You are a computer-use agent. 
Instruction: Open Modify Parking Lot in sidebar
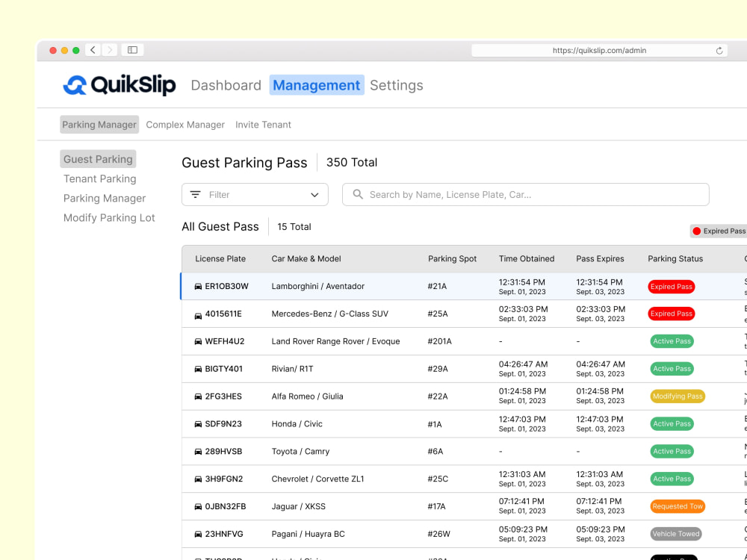pyautogui.click(x=109, y=217)
